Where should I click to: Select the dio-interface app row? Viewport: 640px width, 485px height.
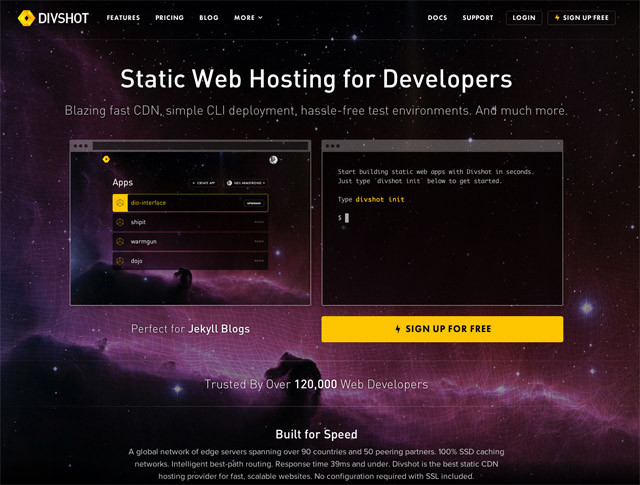pyautogui.click(x=190, y=203)
